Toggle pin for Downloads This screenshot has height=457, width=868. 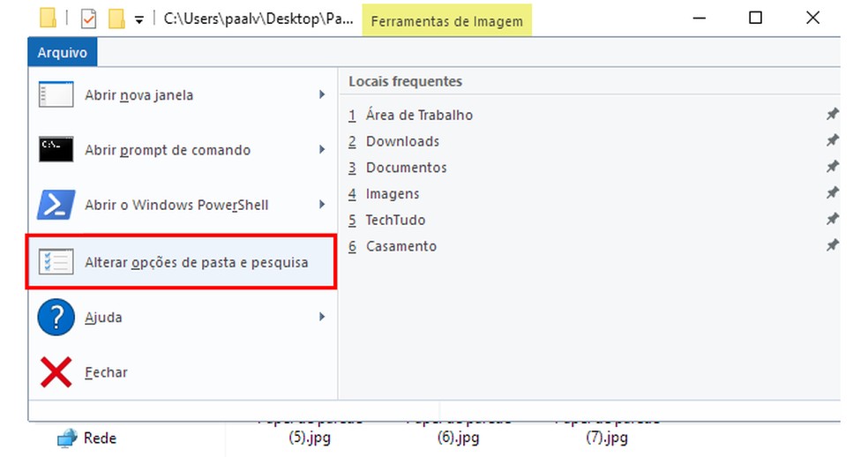point(832,140)
